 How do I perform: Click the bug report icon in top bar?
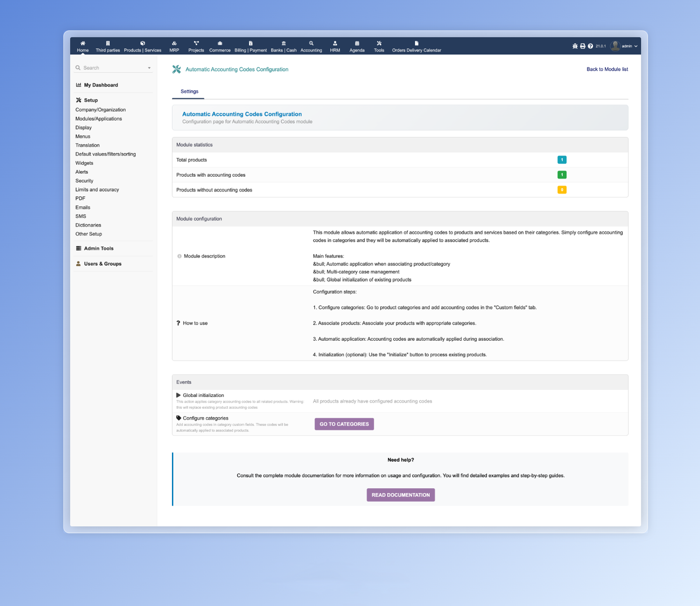[x=575, y=46]
